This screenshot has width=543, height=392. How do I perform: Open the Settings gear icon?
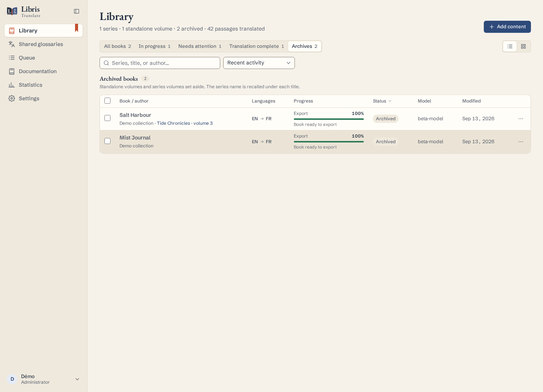[12, 98]
